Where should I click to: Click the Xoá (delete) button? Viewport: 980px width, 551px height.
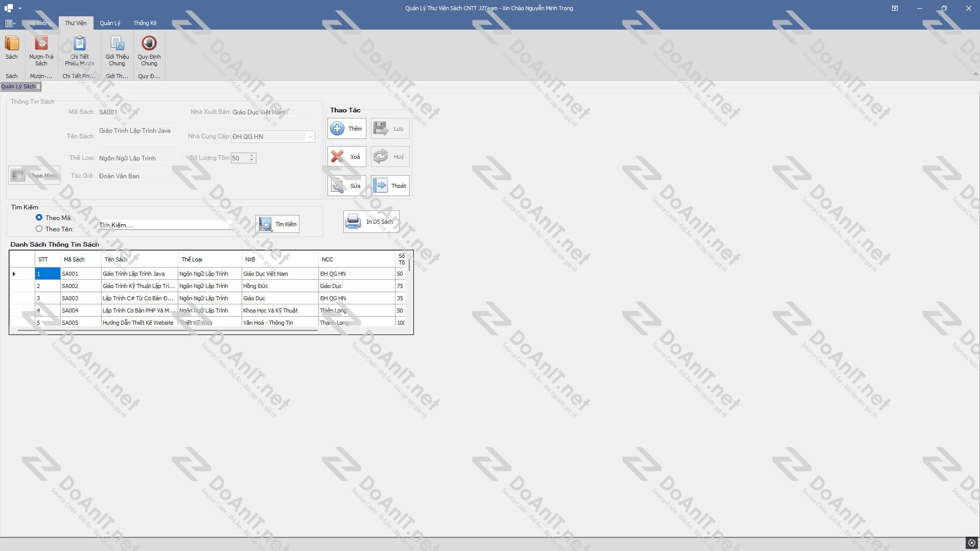(347, 157)
